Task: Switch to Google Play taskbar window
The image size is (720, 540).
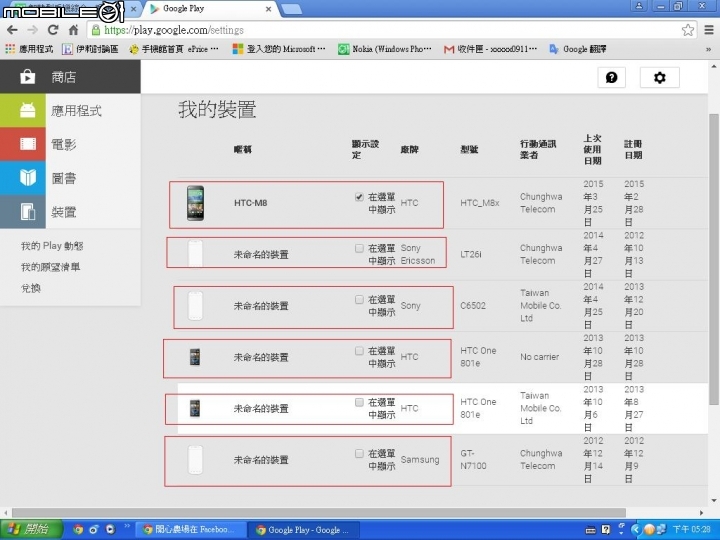Action: tap(303, 529)
